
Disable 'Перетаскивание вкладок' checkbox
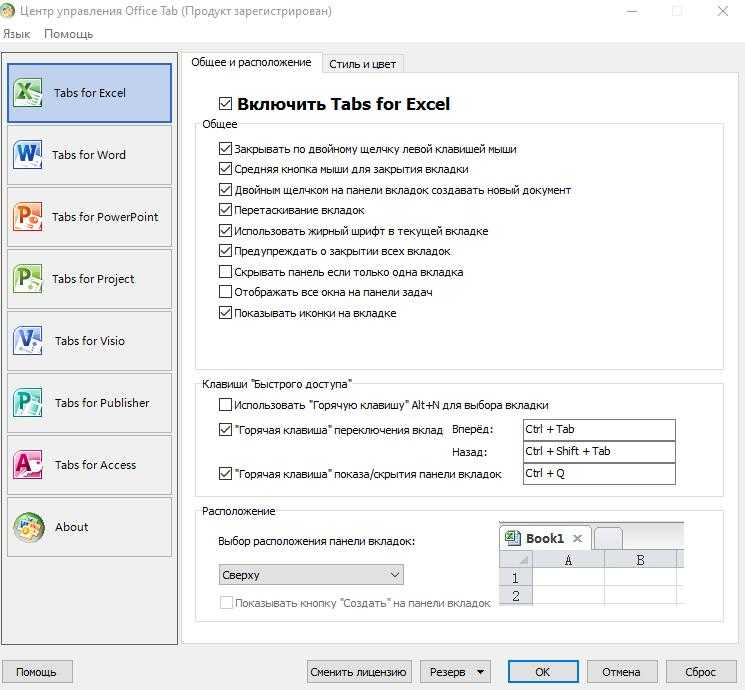pos(225,210)
